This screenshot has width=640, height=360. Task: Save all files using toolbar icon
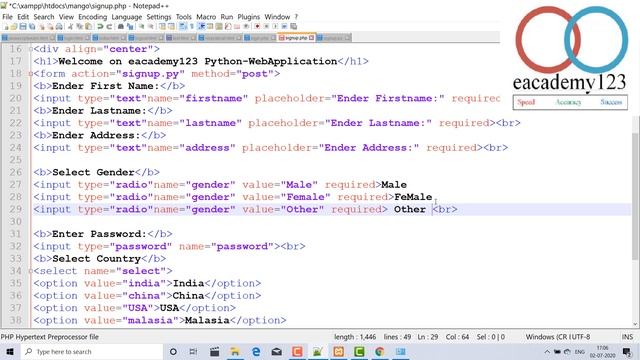[32, 27]
